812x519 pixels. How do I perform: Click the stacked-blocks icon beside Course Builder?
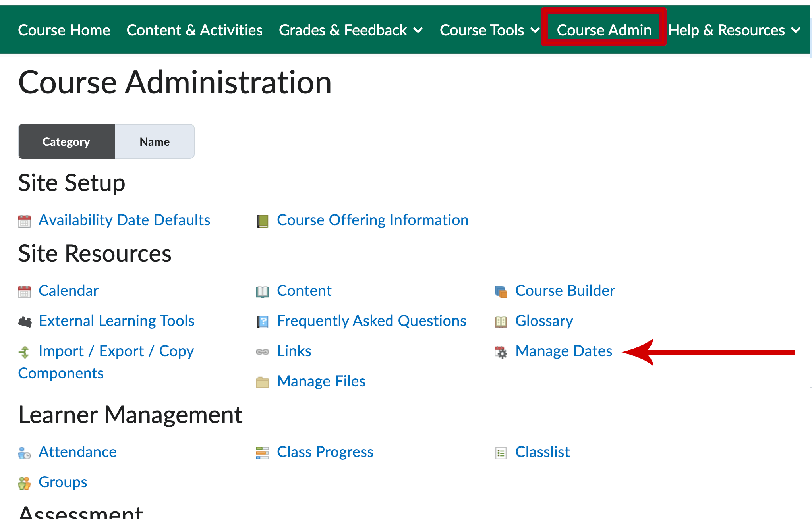(501, 291)
